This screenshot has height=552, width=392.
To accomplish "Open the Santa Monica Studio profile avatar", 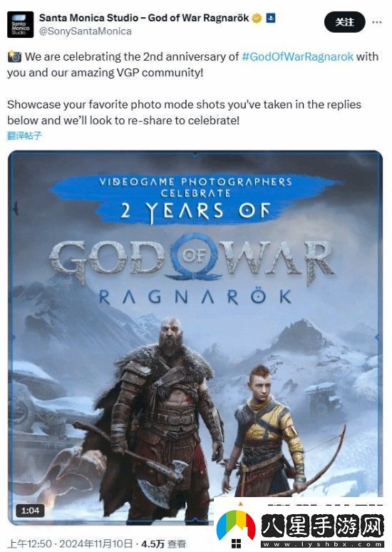I will 20,24.
